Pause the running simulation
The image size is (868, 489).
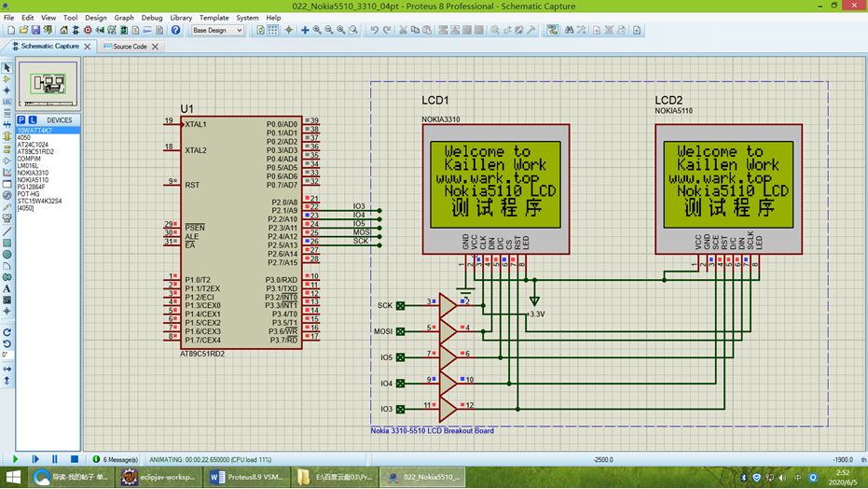[x=54, y=459]
